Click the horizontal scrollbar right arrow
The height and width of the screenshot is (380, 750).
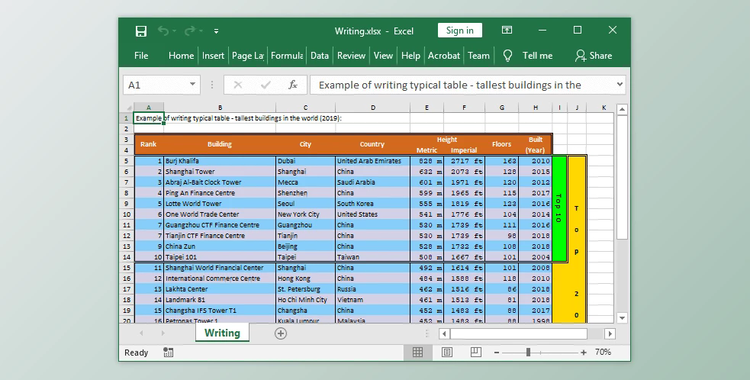tap(610, 334)
